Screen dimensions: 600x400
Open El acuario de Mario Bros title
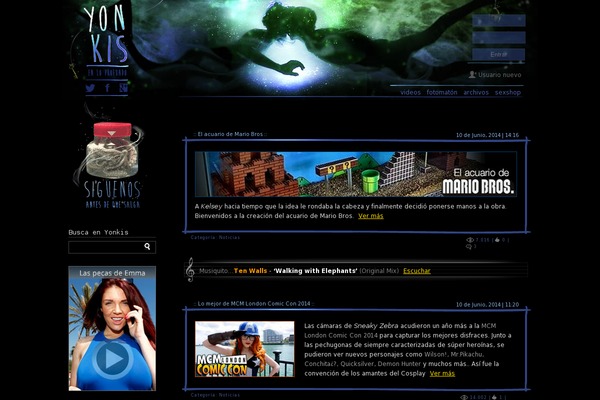[230, 134]
